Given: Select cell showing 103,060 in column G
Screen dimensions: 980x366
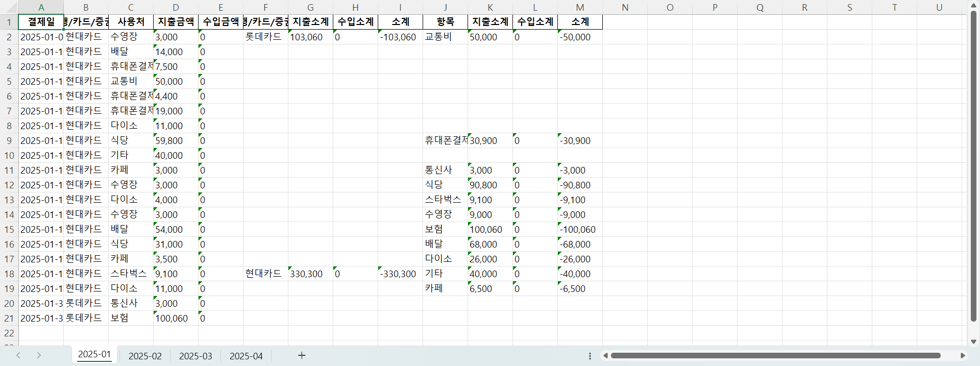Looking at the screenshot, I should pos(310,37).
